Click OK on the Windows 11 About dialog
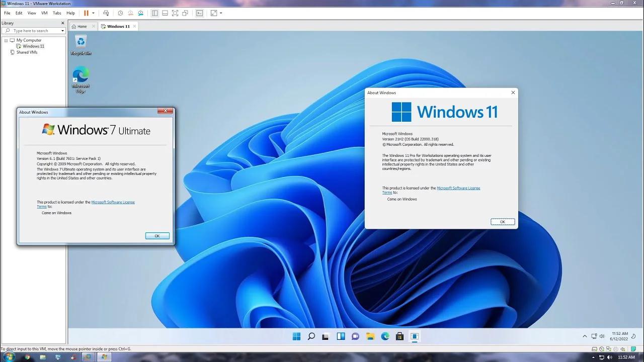Screen dimensions: 644x362 502,222
